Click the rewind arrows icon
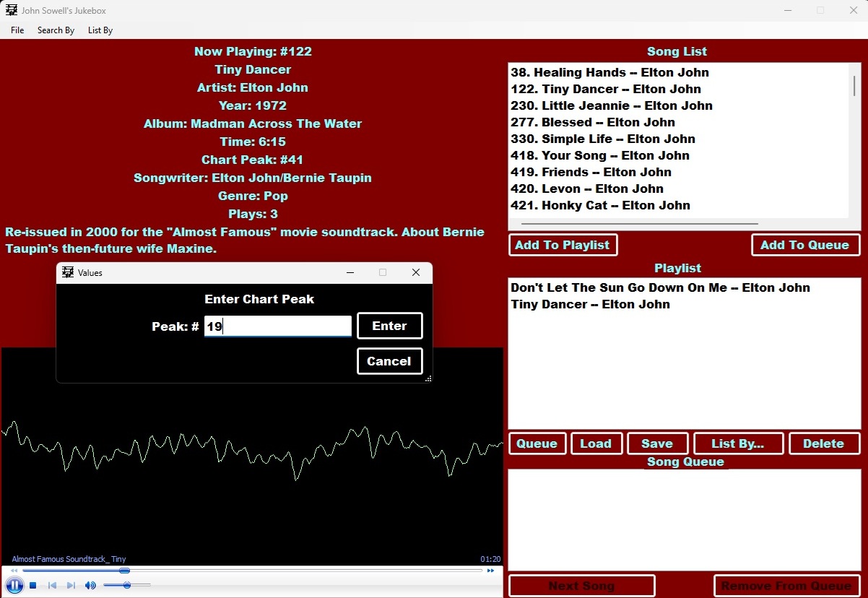This screenshot has width=868, height=598. pyautogui.click(x=14, y=571)
